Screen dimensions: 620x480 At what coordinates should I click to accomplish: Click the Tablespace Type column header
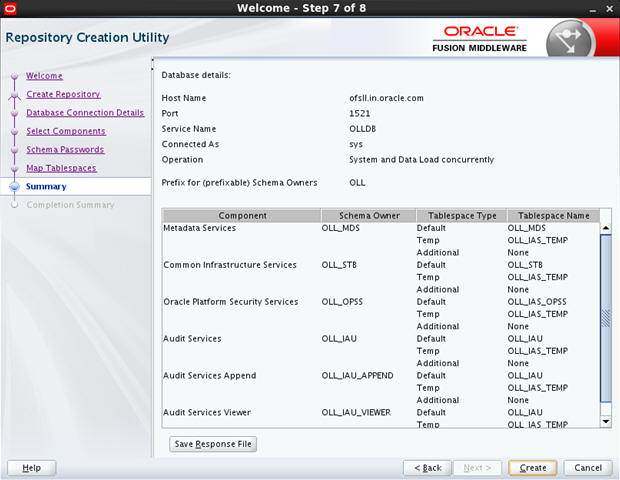coord(462,215)
